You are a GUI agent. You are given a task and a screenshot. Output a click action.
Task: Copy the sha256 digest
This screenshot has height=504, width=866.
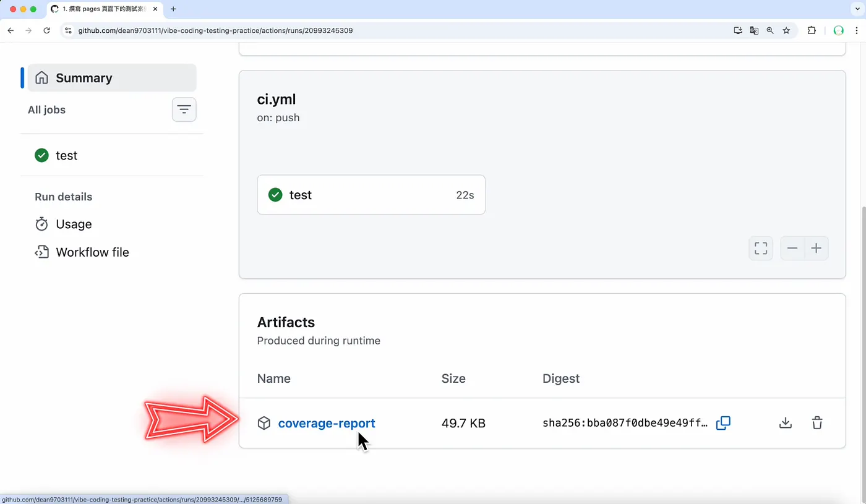point(723,423)
